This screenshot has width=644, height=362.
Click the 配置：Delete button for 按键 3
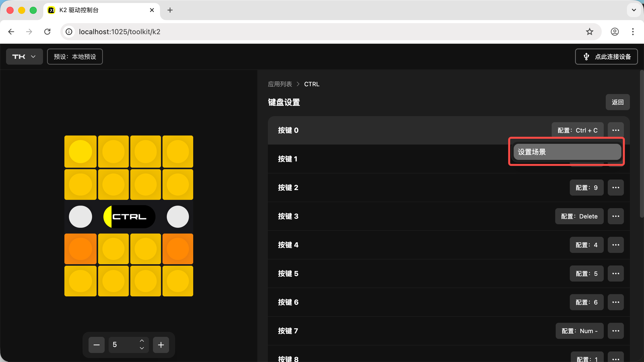click(579, 216)
